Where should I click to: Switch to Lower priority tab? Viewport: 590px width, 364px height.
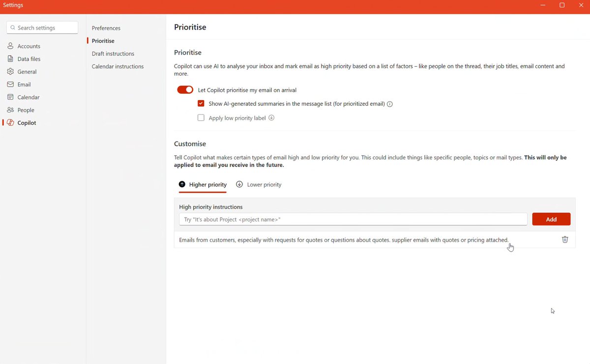pyautogui.click(x=259, y=185)
